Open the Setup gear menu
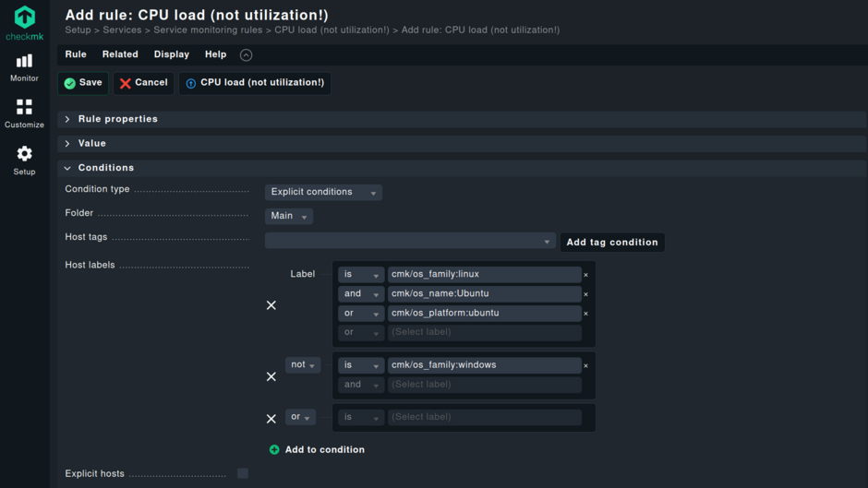868x488 pixels. (x=24, y=160)
